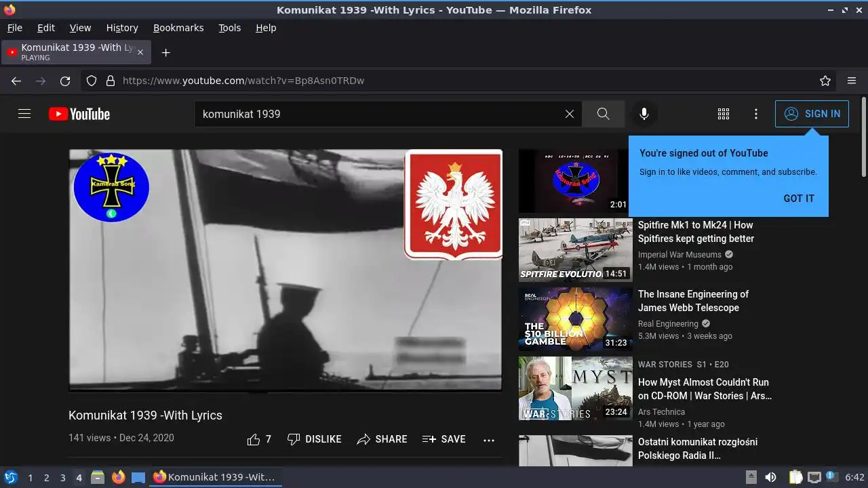Reload the YouTube page
The width and height of the screenshot is (868, 488).
(x=65, y=81)
